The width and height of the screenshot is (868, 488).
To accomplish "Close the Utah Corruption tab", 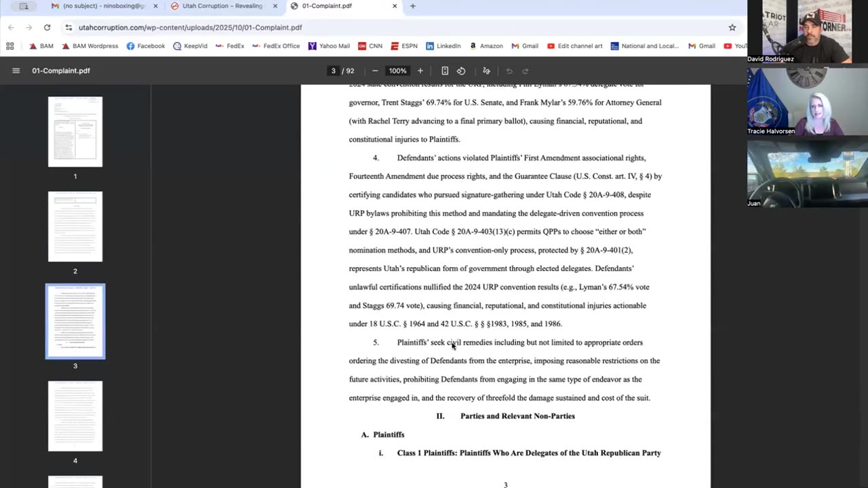I will [275, 6].
